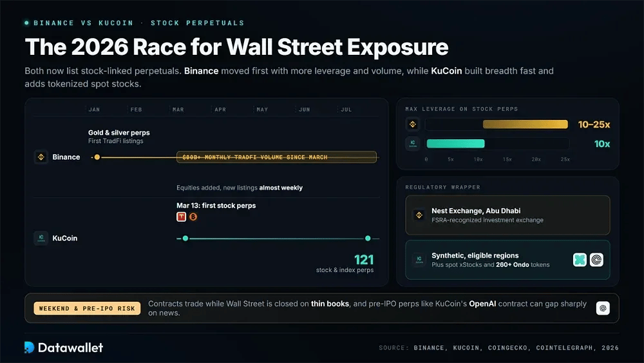The height and width of the screenshot is (363, 644).
Task: Click the yellow start dot on Binance timeline
Action: [x=97, y=157]
